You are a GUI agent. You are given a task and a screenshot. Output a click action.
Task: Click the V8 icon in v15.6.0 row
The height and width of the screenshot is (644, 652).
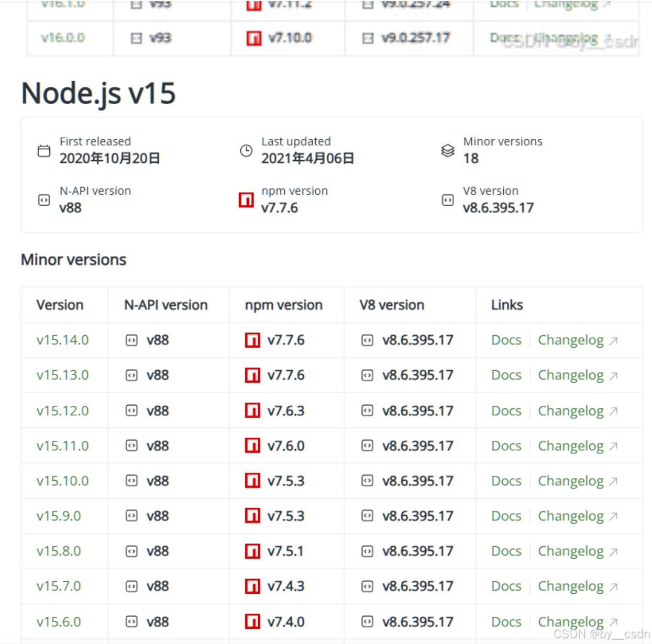(x=368, y=622)
